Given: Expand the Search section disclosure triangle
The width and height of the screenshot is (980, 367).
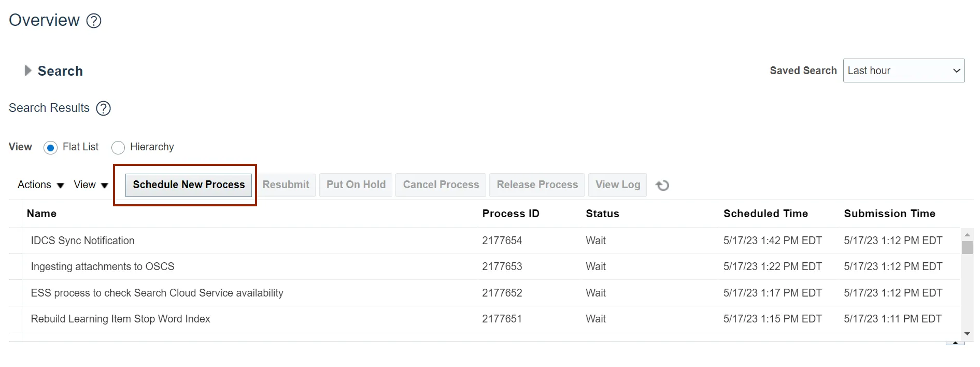Looking at the screenshot, I should click(x=27, y=70).
